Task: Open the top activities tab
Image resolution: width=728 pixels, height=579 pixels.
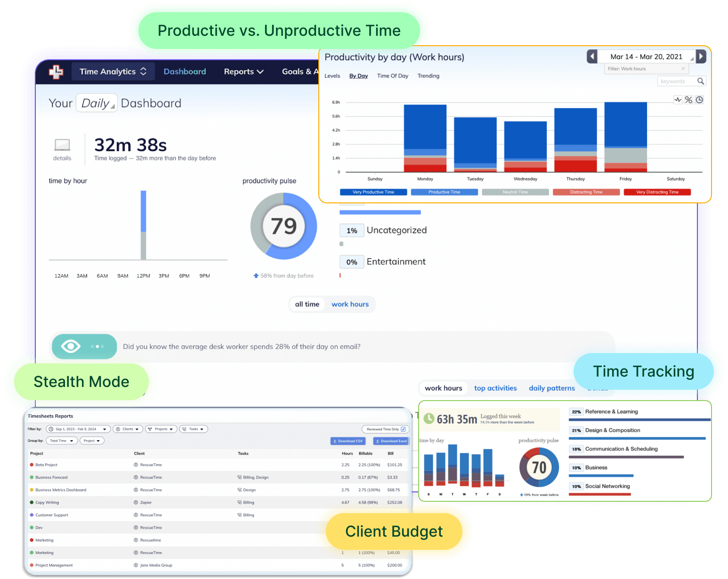Action: (495, 388)
